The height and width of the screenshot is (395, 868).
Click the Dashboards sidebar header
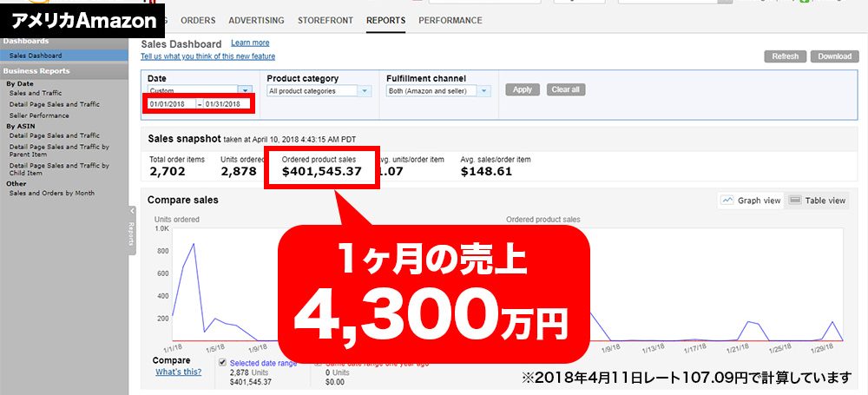pyautogui.click(x=25, y=41)
